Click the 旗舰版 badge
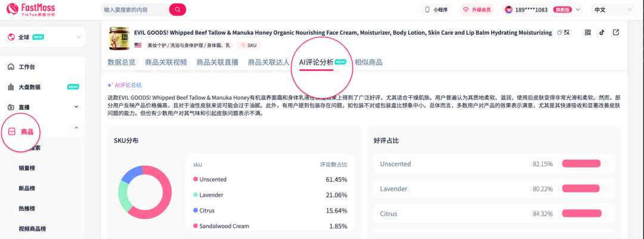644x239 pixels. tap(563, 10)
